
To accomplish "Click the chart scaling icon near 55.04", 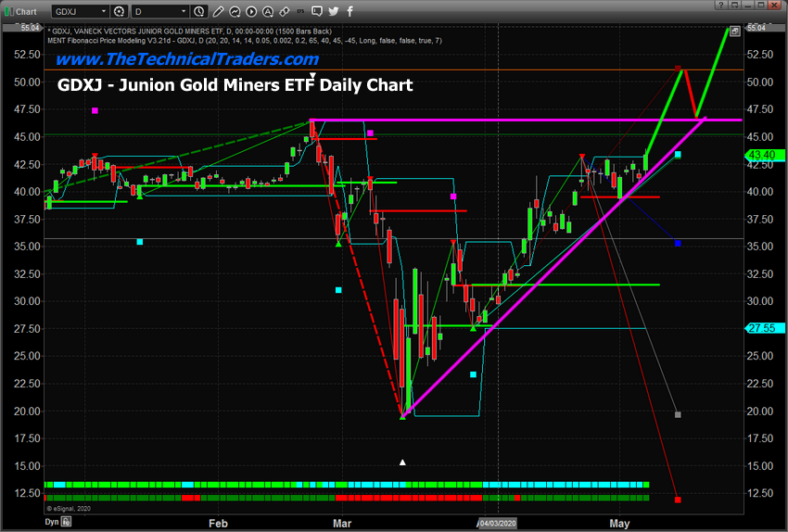I will coord(735,32).
